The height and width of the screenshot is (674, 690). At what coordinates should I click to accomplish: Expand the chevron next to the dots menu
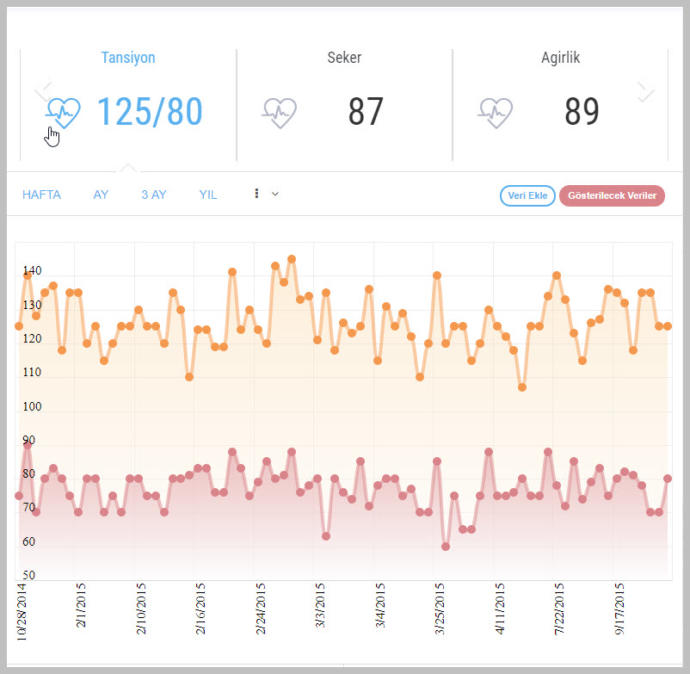[275, 194]
